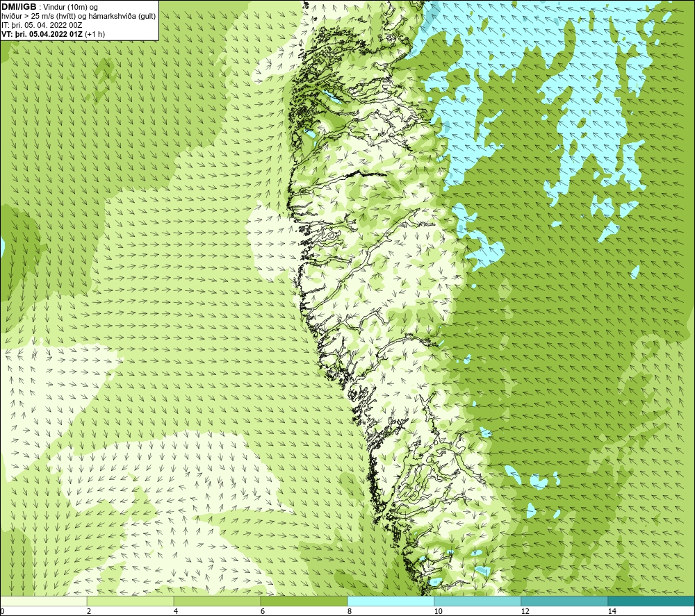The width and height of the screenshot is (695, 616).
Task: Pick the palest 0–2 m/s color band
Action: coord(43,601)
